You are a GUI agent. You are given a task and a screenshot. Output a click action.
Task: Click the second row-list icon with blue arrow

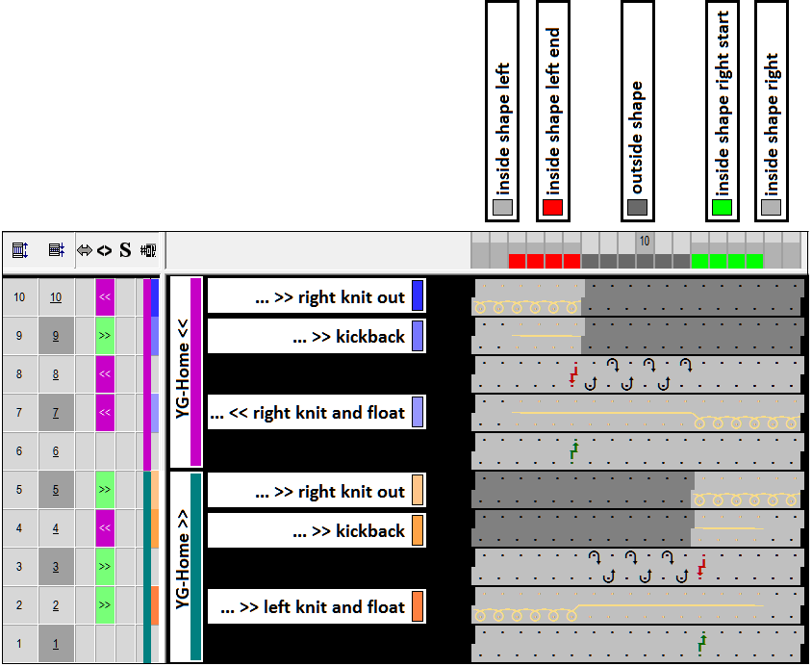[x=56, y=250]
